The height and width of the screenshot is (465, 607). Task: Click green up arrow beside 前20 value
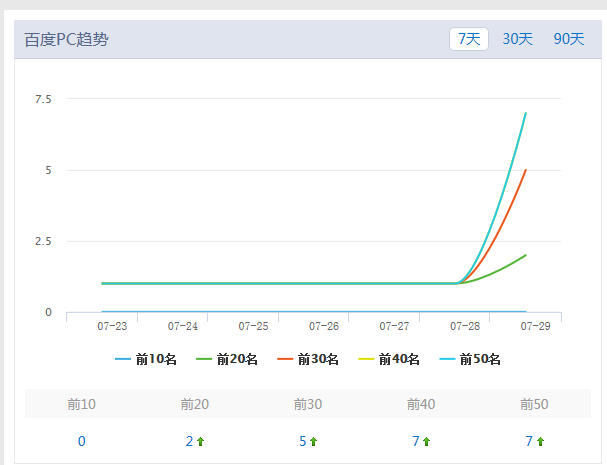[201, 441]
